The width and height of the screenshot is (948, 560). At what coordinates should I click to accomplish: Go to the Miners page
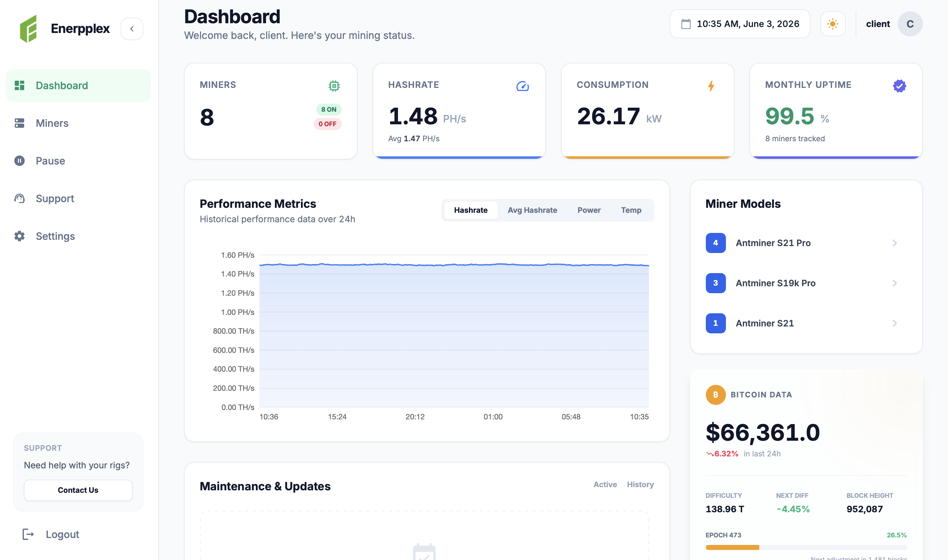(78, 123)
